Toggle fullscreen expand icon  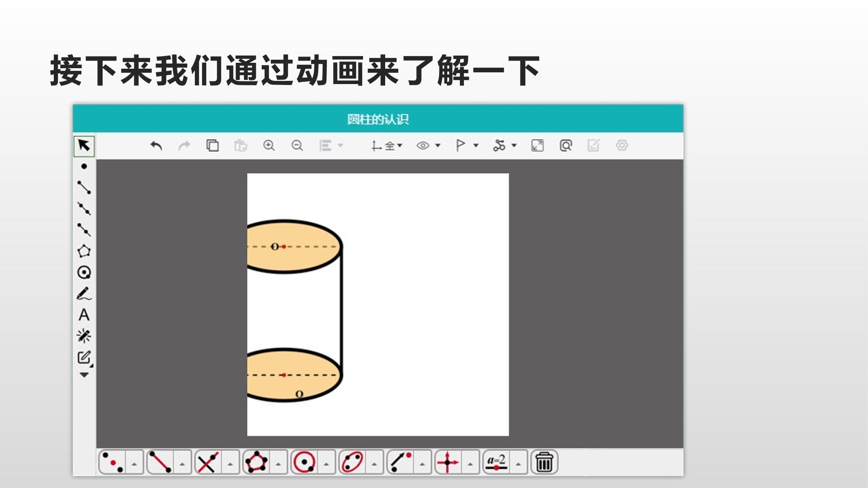[538, 145]
